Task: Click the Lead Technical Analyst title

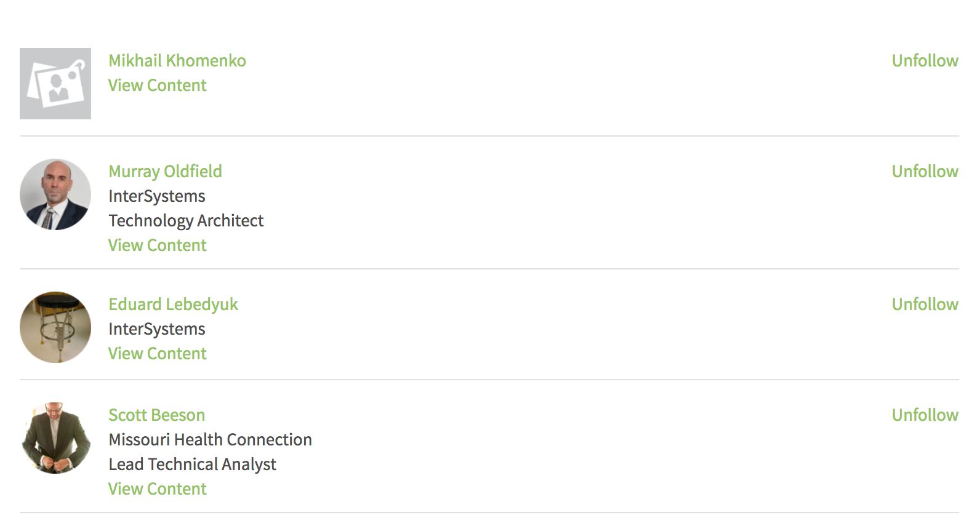Action: (192, 464)
